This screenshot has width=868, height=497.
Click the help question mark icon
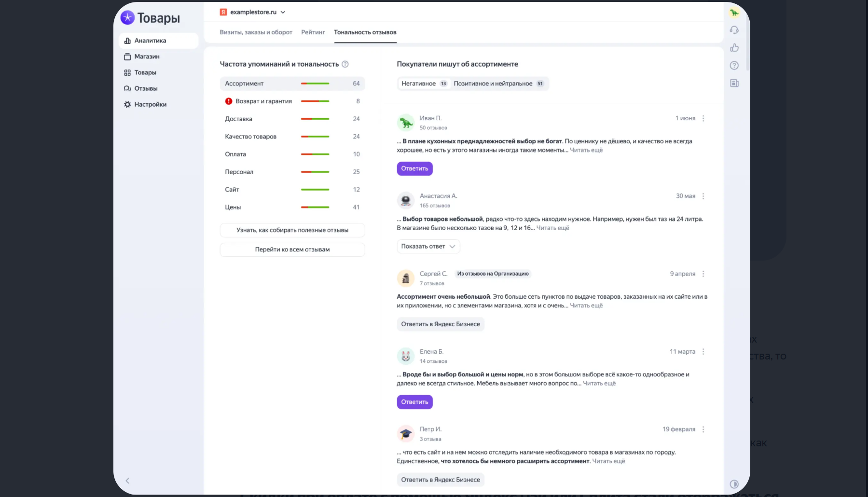[x=734, y=66]
